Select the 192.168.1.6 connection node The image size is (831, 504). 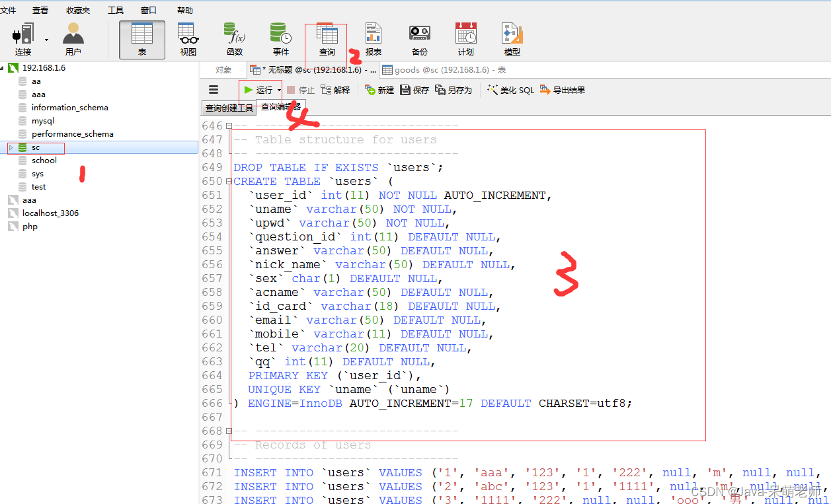[x=44, y=67]
